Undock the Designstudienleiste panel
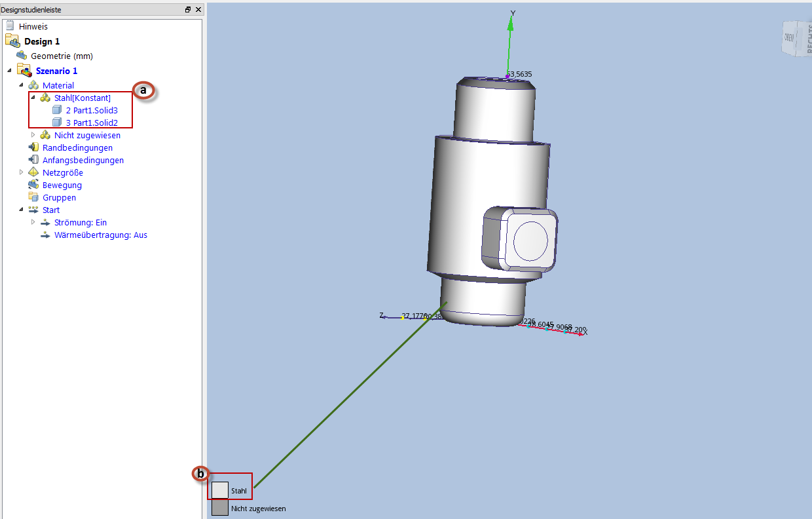 coord(188,9)
